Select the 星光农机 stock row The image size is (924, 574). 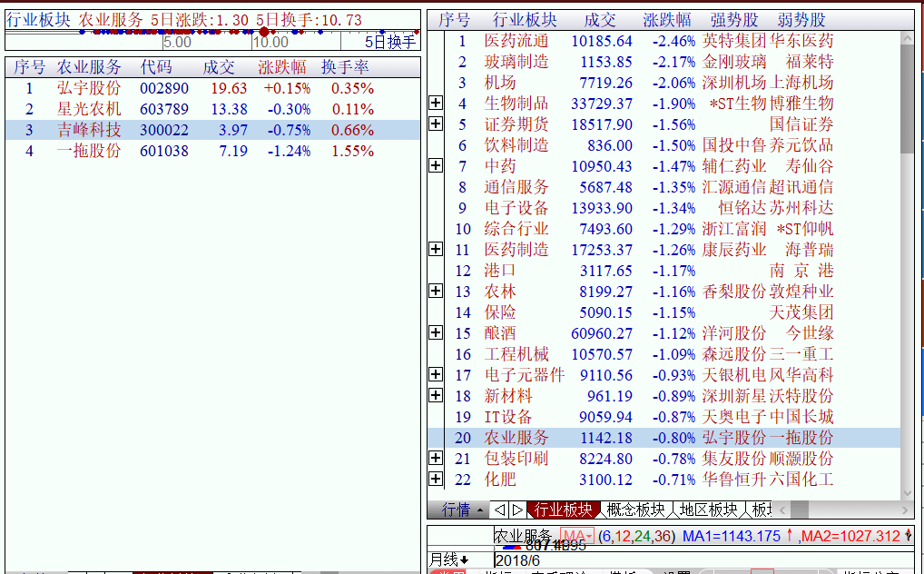point(212,109)
